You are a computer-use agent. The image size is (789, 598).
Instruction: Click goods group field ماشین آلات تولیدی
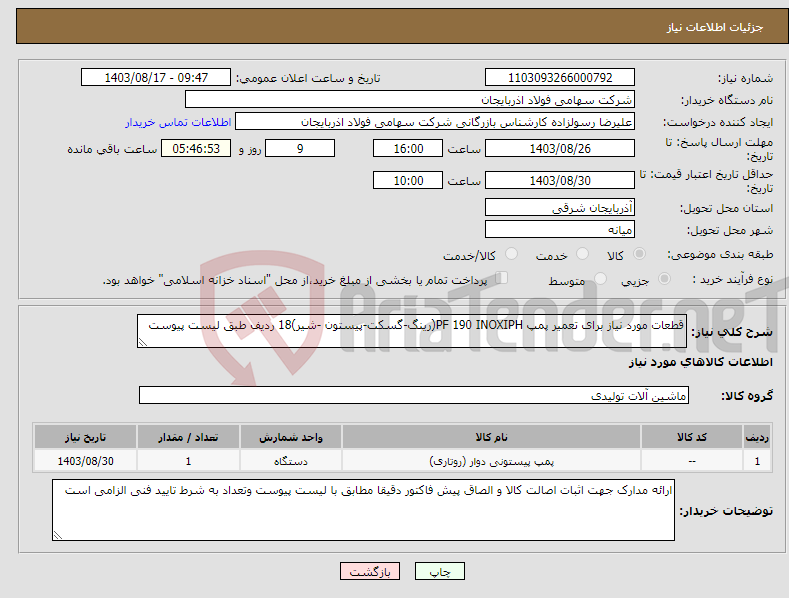coord(414,395)
